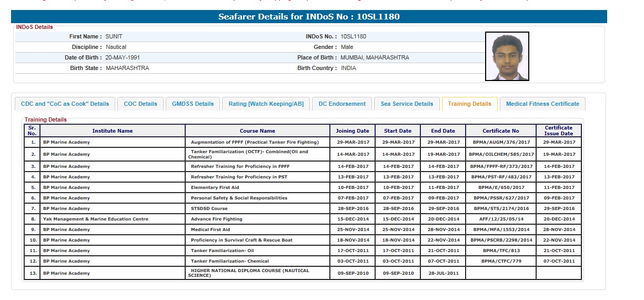The height and width of the screenshot is (300, 644).
Task: Switch to the COC Details tab
Action: pyautogui.click(x=140, y=104)
